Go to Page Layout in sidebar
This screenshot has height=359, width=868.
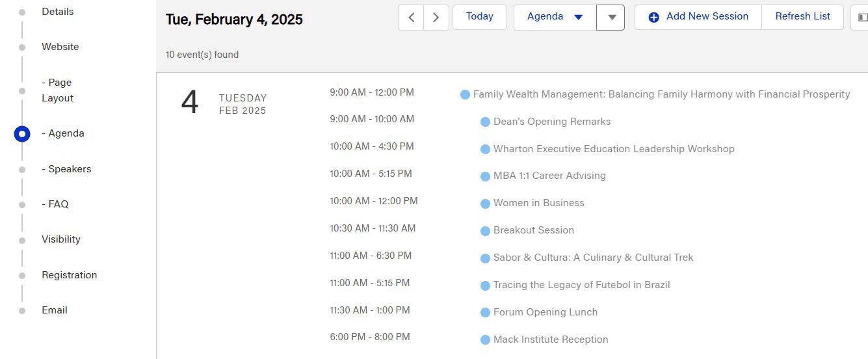point(58,90)
